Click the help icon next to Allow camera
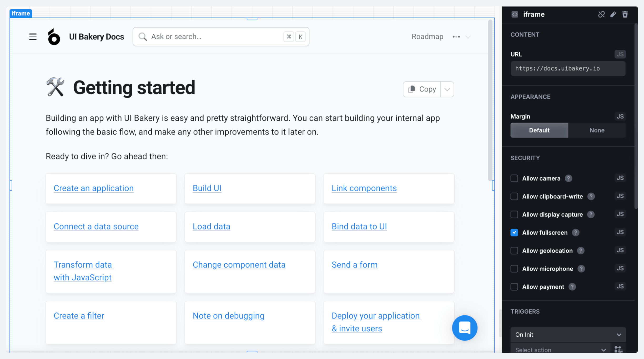 tap(568, 178)
